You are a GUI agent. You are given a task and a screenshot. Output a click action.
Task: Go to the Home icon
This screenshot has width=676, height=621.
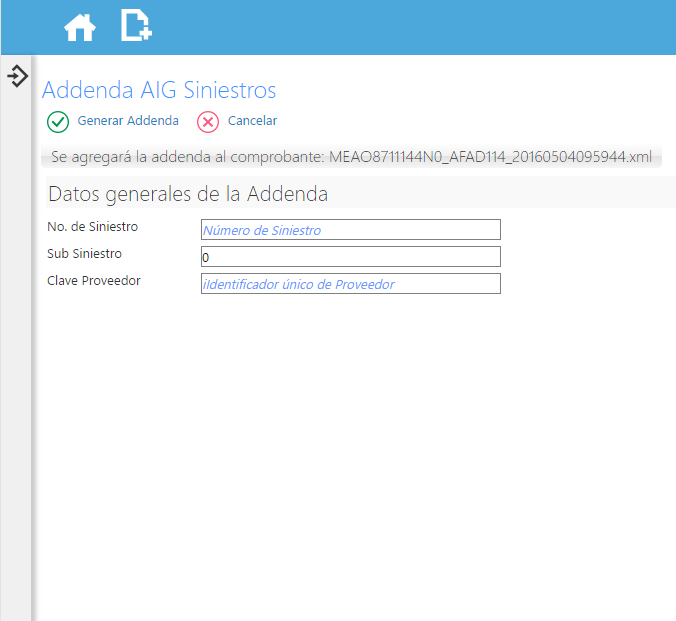pyautogui.click(x=80, y=27)
